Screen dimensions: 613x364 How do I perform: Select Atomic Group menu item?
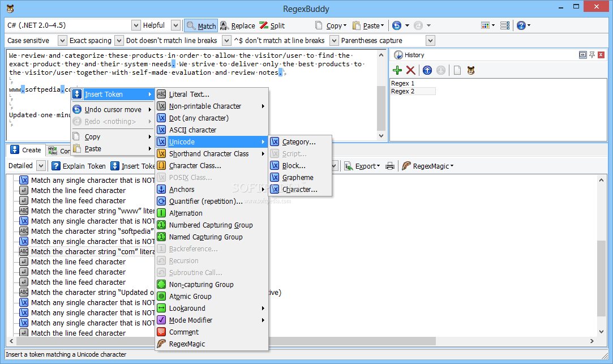tap(212, 297)
